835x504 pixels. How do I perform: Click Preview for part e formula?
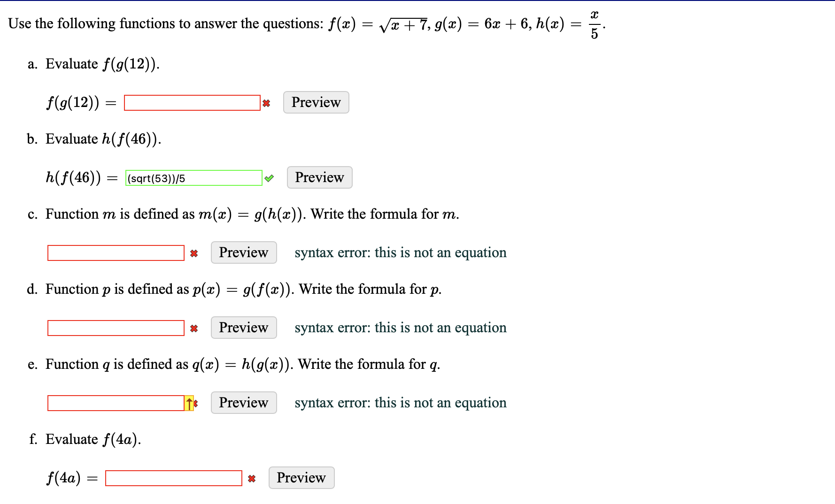point(243,403)
